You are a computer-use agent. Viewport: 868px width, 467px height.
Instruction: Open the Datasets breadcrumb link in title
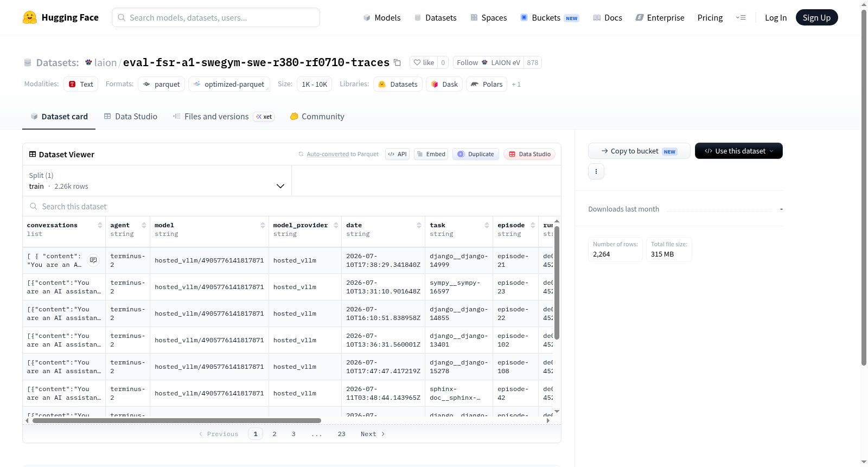(x=58, y=62)
